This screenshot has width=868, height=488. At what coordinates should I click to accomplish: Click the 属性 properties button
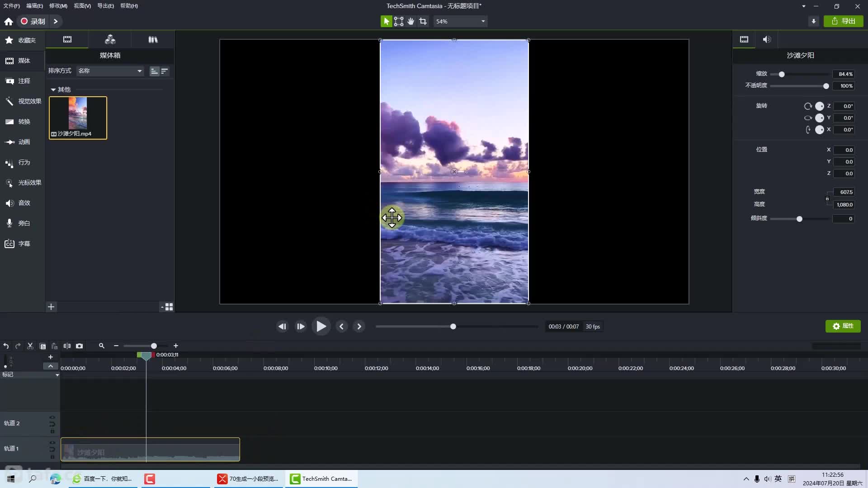843,326
